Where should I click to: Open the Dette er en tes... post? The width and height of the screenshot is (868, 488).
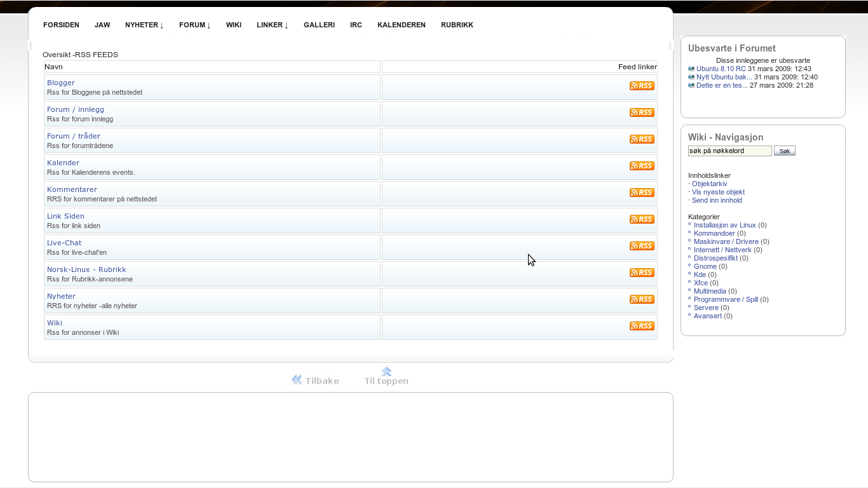tap(722, 85)
